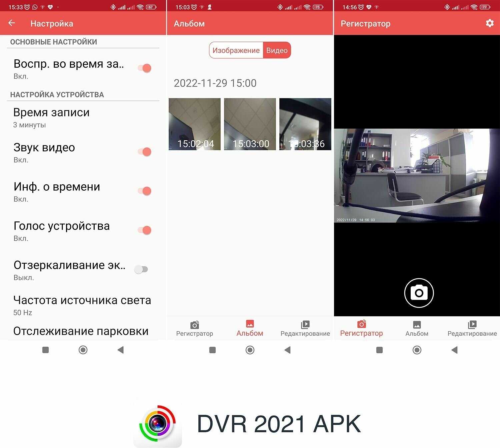500x448 pixels.
Task: Tap Редактирование tab in the Альбом screen
Action: click(x=305, y=328)
